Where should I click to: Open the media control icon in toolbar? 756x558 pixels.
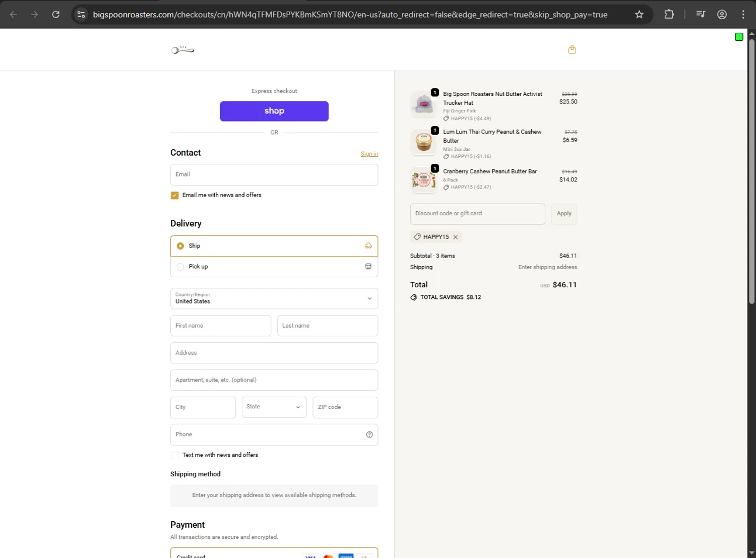tap(701, 15)
